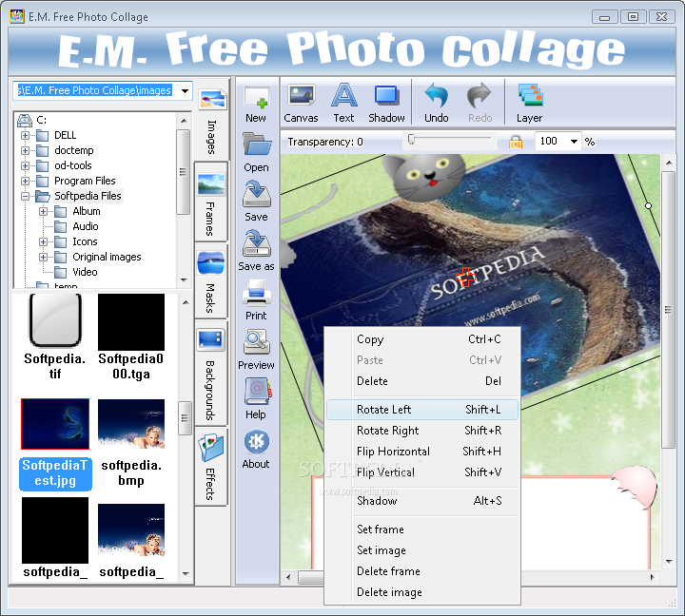Viewport: 685px width, 616px height.
Task: Expand the DELL folder node
Action: click(x=26, y=135)
